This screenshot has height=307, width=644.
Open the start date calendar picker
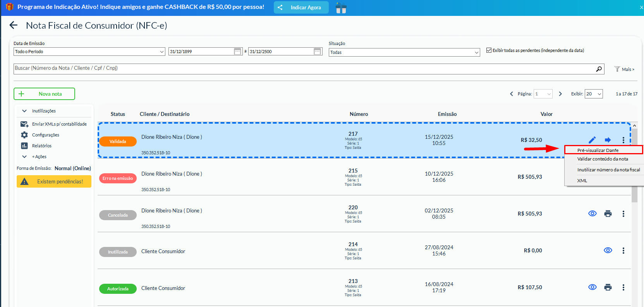[x=237, y=52]
